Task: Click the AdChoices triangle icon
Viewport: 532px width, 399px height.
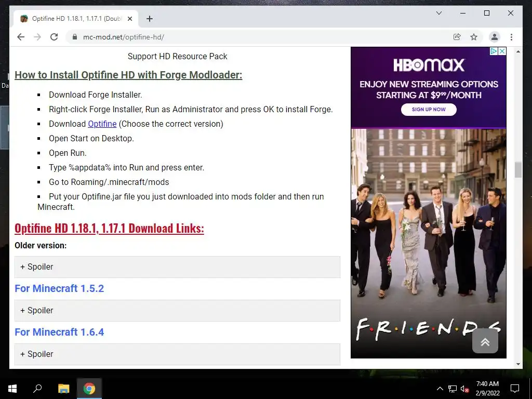Action: coord(494,51)
